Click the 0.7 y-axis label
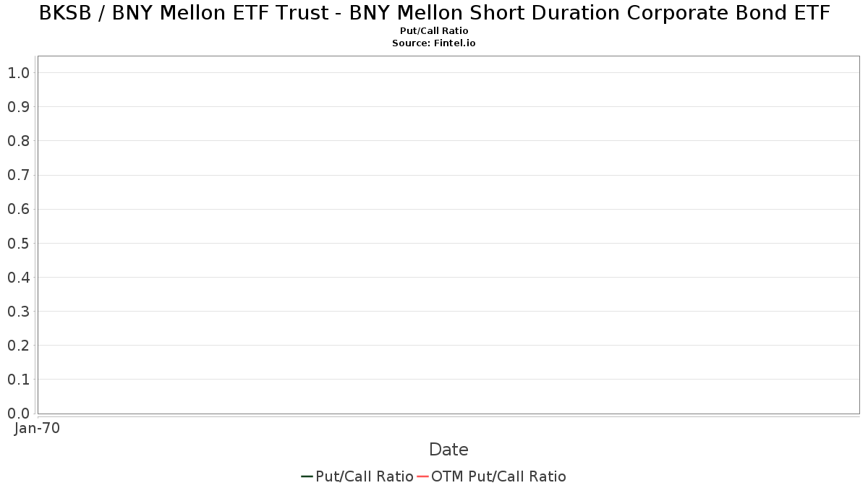The image size is (868, 488). pos(18,175)
